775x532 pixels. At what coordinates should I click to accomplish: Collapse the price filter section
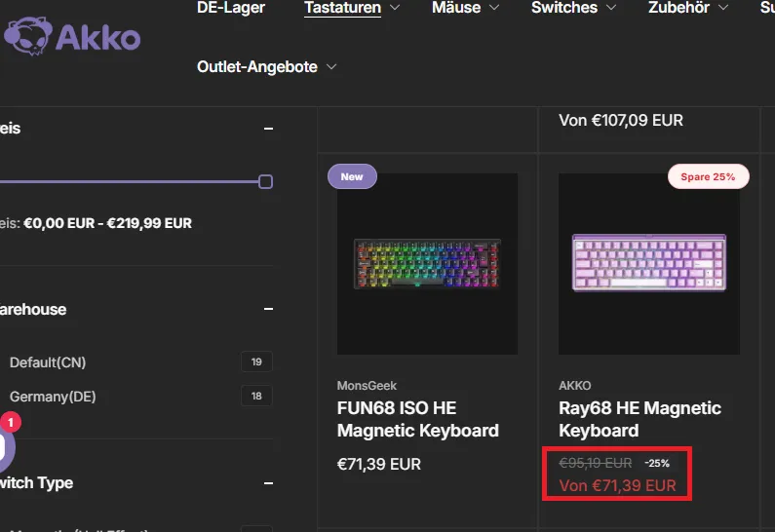(x=268, y=129)
